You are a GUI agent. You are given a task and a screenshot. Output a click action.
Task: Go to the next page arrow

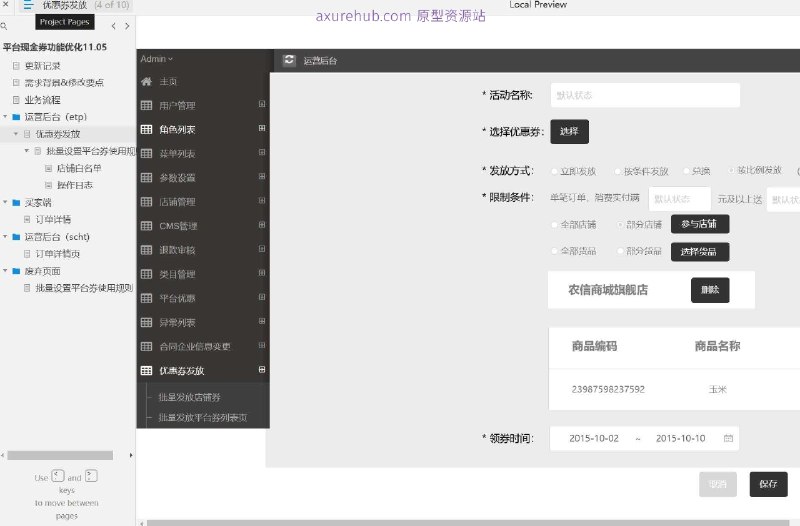tap(127, 26)
